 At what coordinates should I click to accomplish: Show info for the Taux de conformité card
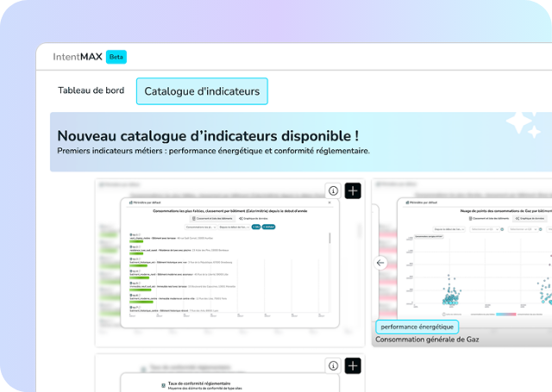(333, 366)
